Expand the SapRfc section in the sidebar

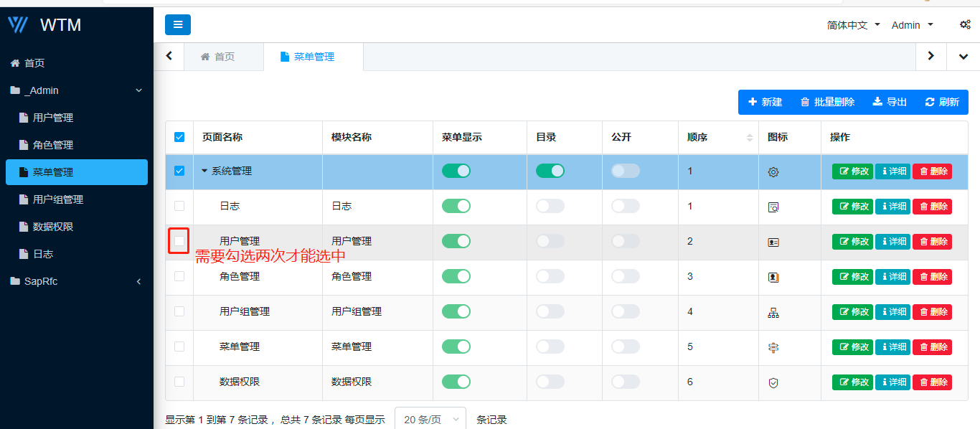pos(77,281)
